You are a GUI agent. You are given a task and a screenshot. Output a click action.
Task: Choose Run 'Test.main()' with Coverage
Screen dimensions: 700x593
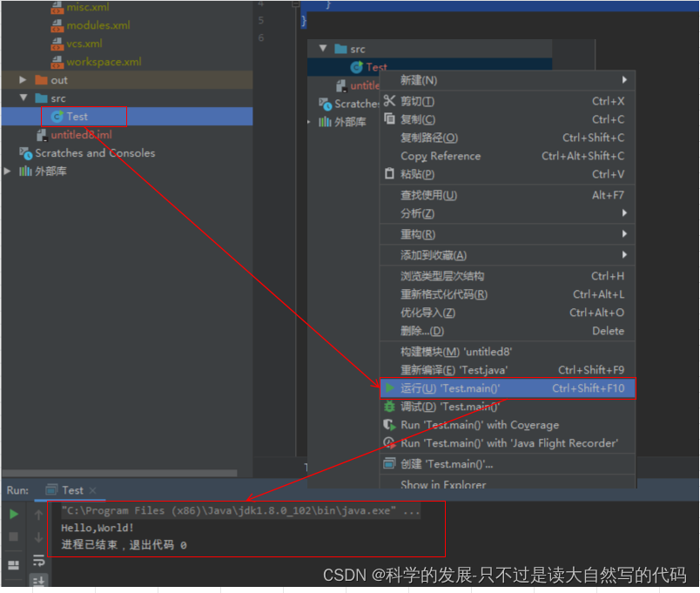coord(507,425)
